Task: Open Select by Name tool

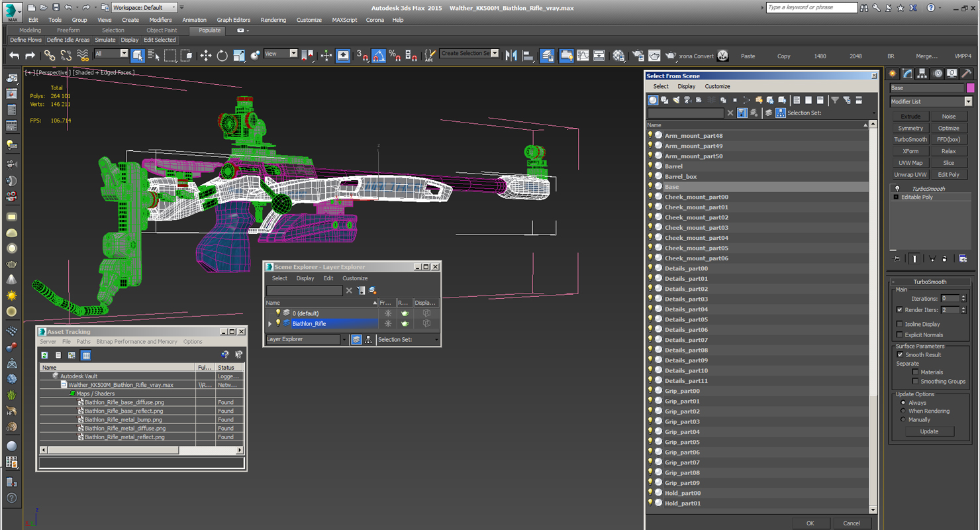Action: [154, 56]
